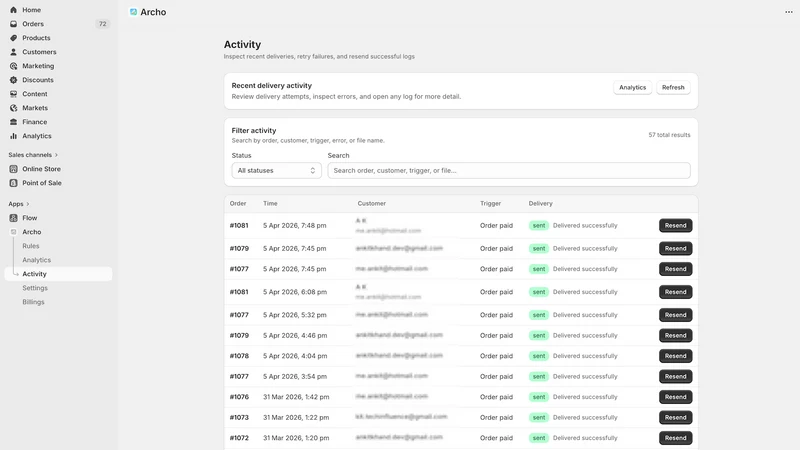
Task: Resend order #1079 from 4:46 pm
Action: tap(676, 335)
